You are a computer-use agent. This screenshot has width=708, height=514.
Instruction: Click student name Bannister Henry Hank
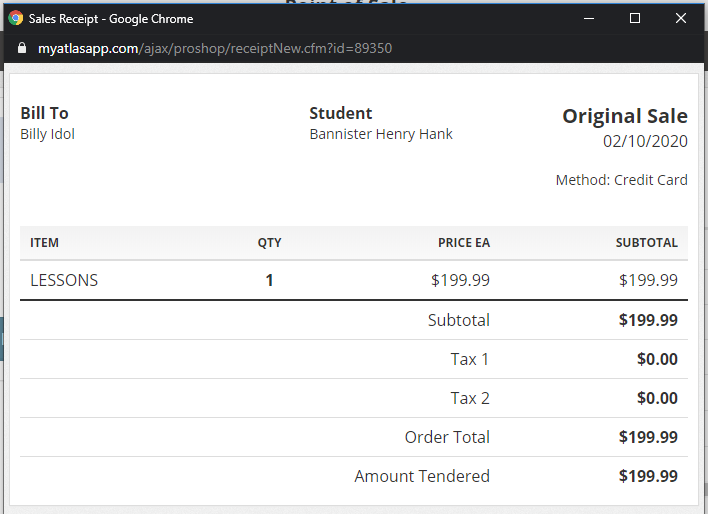point(380,134)
